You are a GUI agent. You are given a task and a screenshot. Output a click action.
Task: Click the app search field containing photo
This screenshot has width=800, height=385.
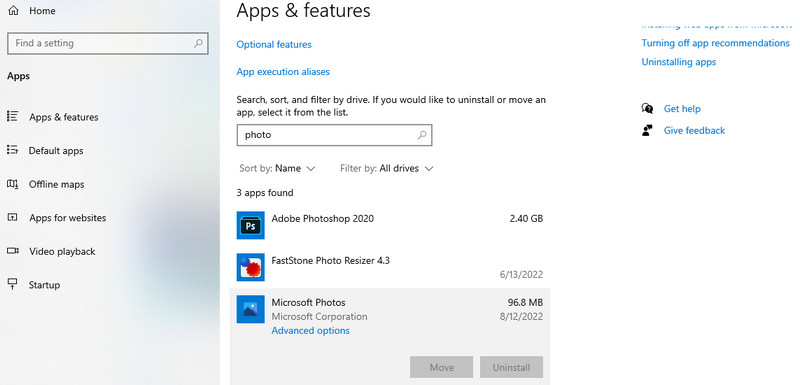click(334, 135)
